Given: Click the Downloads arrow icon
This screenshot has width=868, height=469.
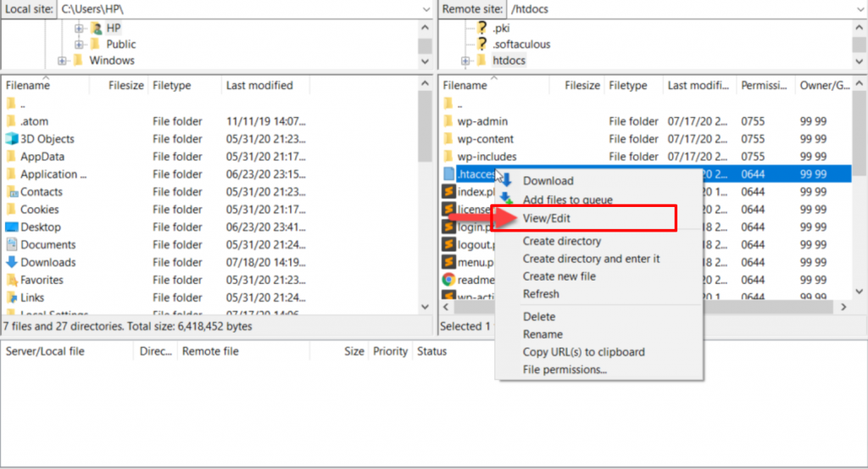Looking at the screenshot, I should 12,262.
